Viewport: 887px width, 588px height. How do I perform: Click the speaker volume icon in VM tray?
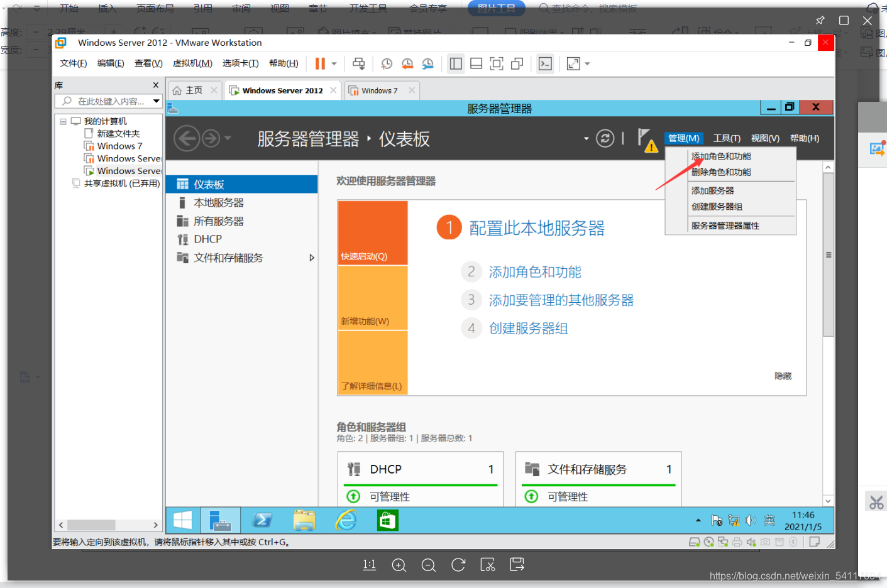(x=751, y=520)
